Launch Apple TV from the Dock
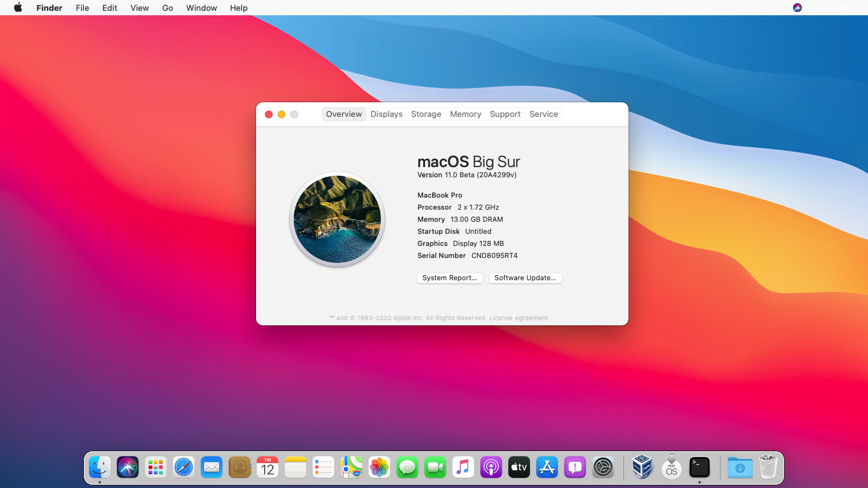Viewport: 868px width, 488px height. (x=519, y=468)
